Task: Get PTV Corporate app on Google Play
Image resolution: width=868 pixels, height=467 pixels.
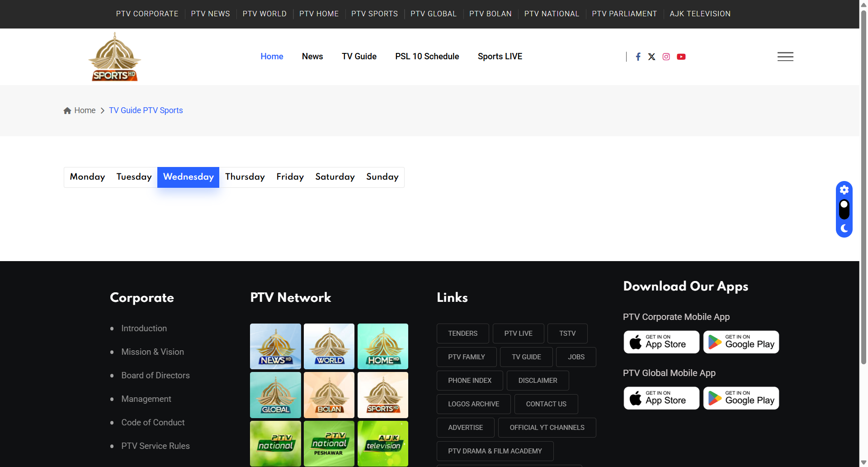Action: pyautogui.click(x=741, y=342)
